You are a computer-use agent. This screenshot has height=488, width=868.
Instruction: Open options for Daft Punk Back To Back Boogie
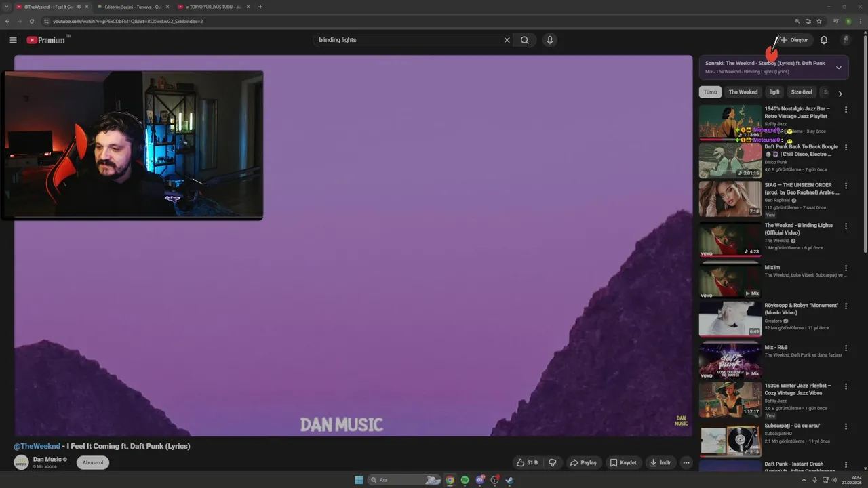pyautogui.click(x=846, y=147)
